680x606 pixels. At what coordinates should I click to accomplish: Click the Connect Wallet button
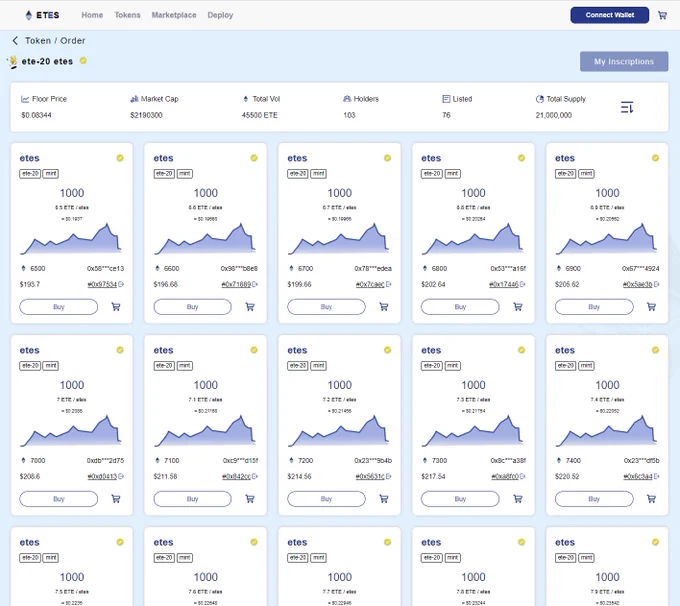pos(610,15)
